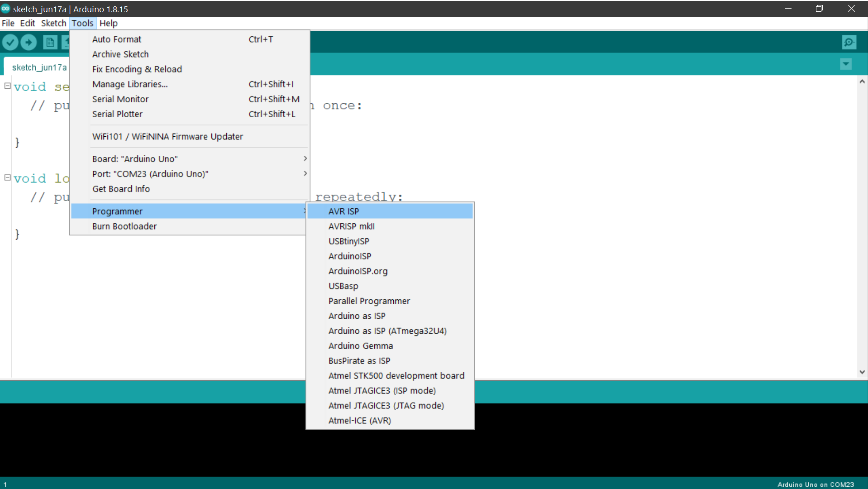Open Manage Libraries...
868x489 pixels.
coord(190,84)
